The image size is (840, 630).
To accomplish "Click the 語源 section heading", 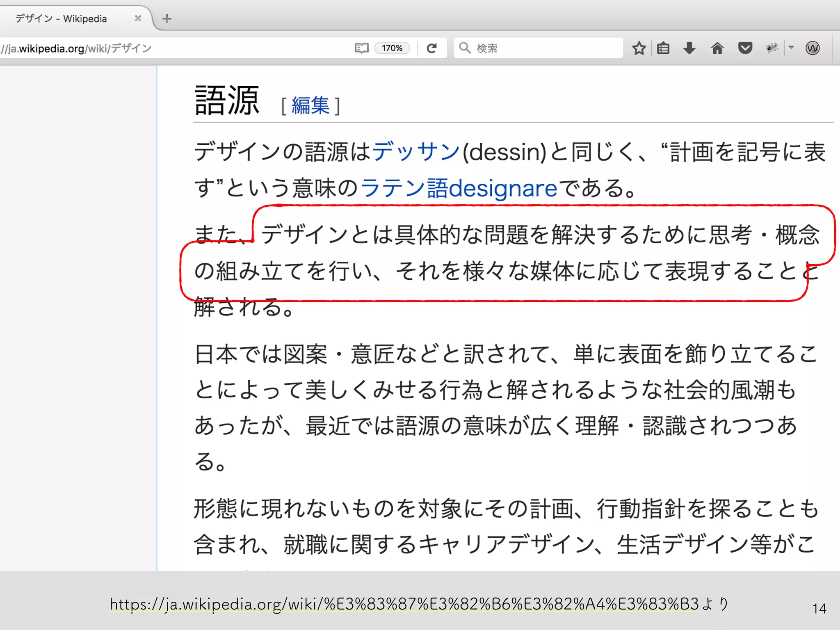I will pos(227,101).
